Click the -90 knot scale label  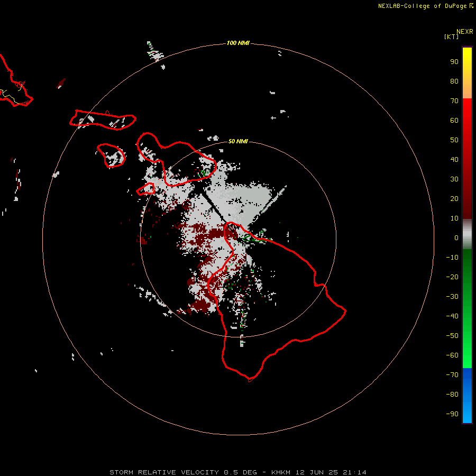(452, 414)
